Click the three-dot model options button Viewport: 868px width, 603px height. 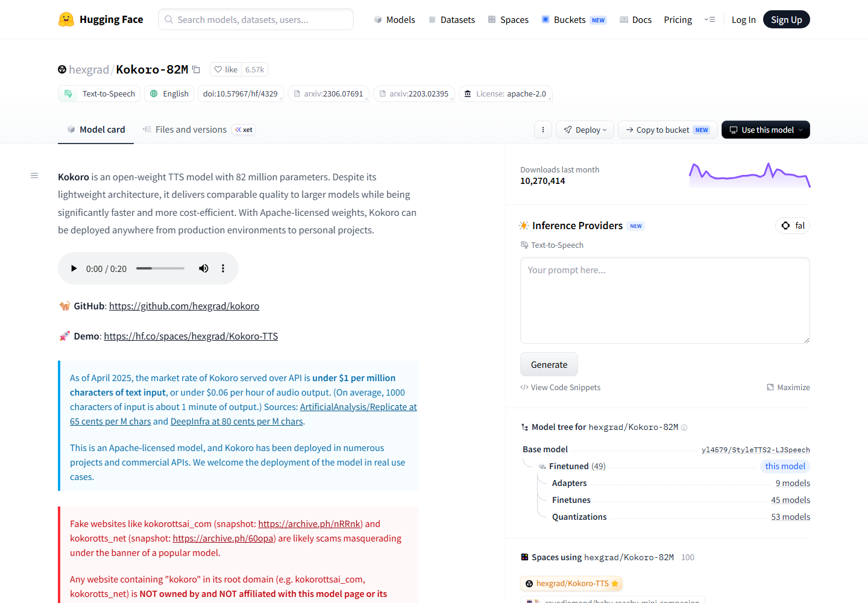[543, 130]
